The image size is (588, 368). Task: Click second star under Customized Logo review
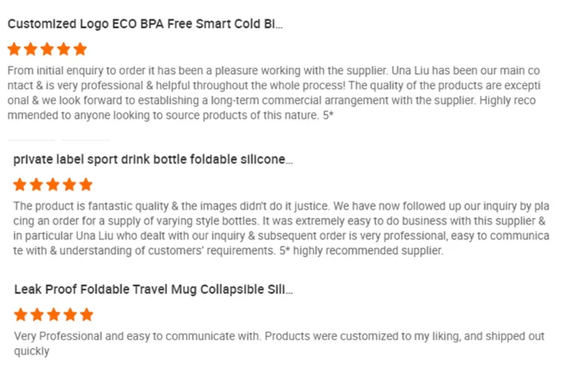pyautogui.click(x=31, y=50)
